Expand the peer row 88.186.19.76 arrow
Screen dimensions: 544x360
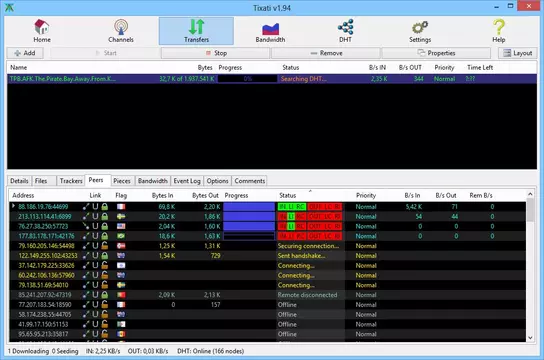click(x=13, y=206)
